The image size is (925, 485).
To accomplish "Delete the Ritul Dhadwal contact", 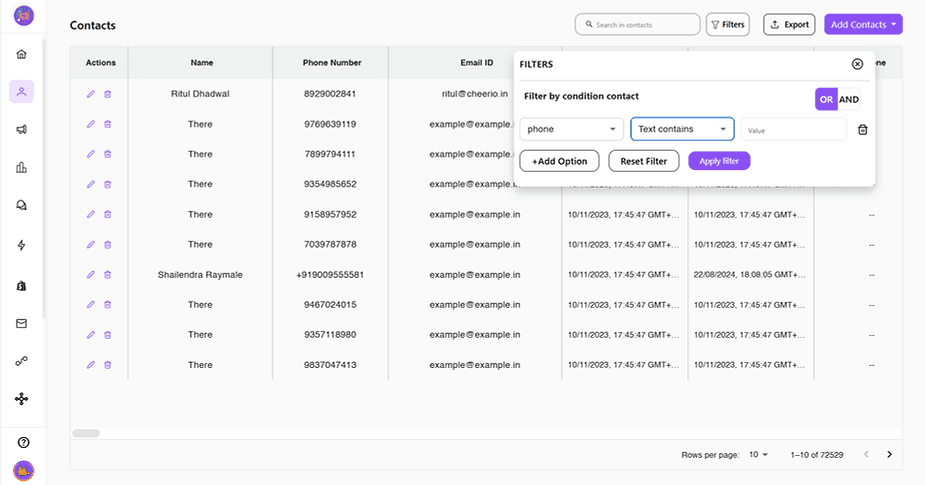I will click(x=107, y=94).
